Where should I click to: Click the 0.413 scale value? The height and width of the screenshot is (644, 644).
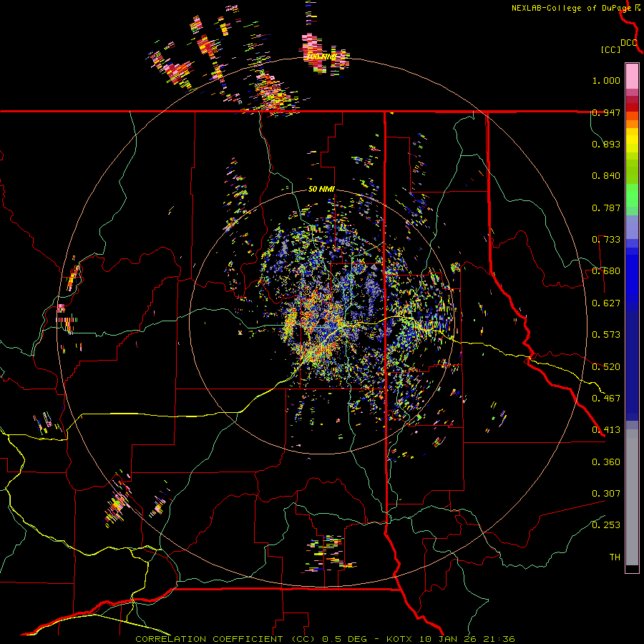tap(606, 430)
